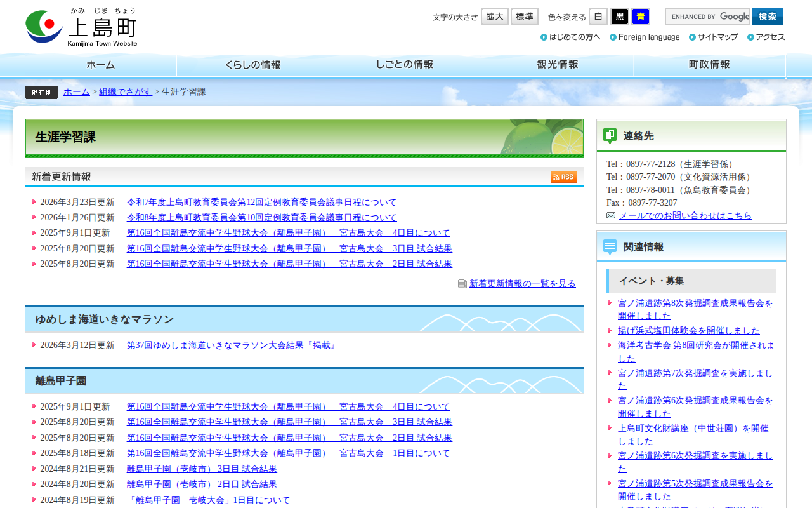This screenshot has width=812, height=508.
Task: Click 組織でさがす breadcrumb link
Action: tap(126, 92)
